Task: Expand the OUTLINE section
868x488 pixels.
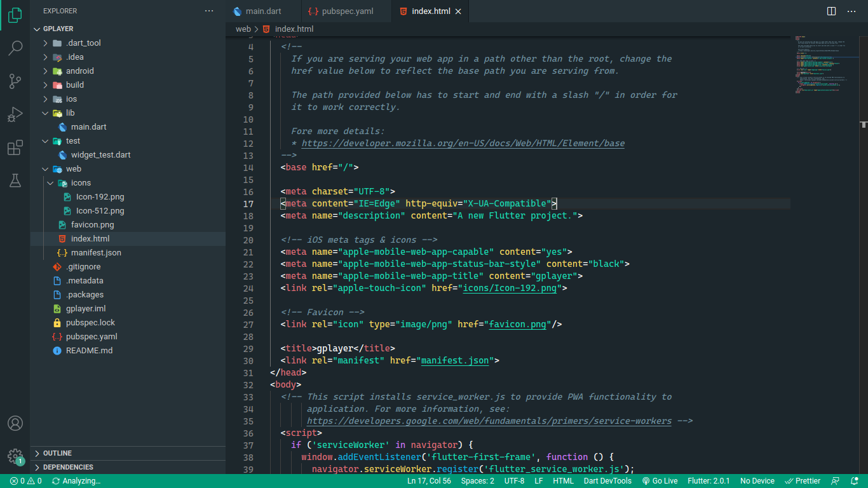Action: (x=128, y=453)
